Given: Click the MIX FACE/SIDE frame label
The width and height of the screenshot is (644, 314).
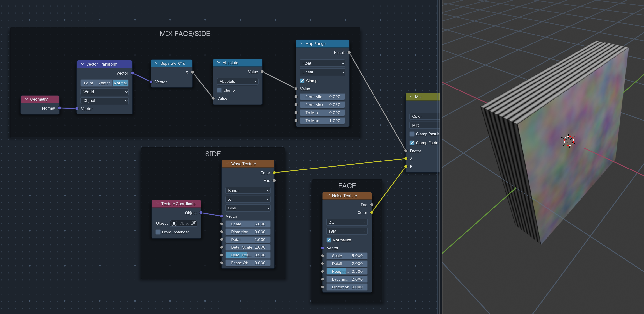Looking at the screenshot, I should tap(185, 34).
